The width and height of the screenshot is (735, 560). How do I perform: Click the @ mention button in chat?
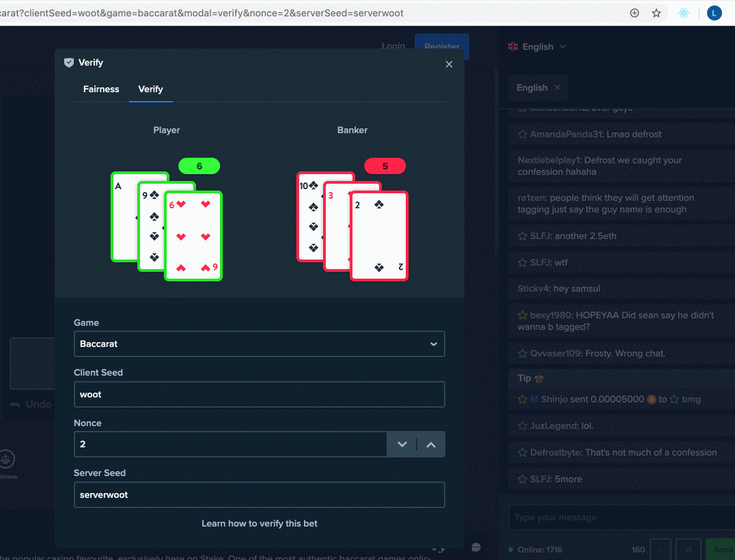(689, 550)
